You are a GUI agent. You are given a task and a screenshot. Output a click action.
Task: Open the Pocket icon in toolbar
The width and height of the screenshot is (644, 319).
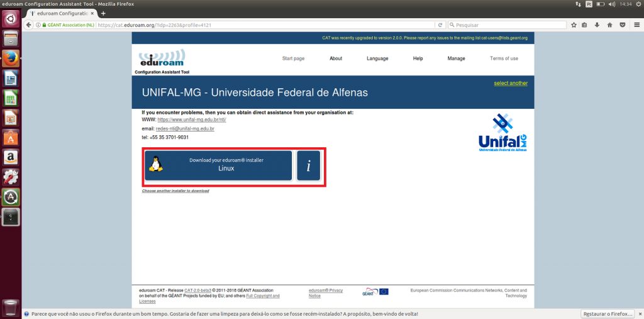623,25
